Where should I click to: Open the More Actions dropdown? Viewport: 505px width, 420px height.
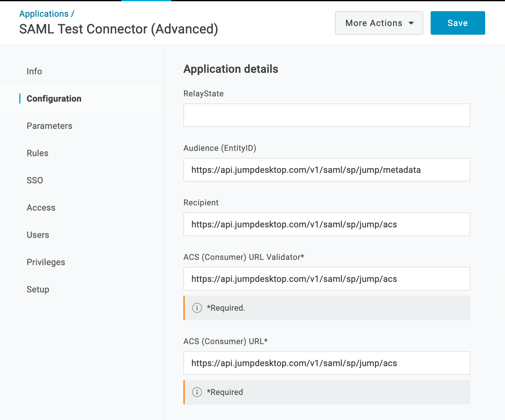[x=379, y=23]
